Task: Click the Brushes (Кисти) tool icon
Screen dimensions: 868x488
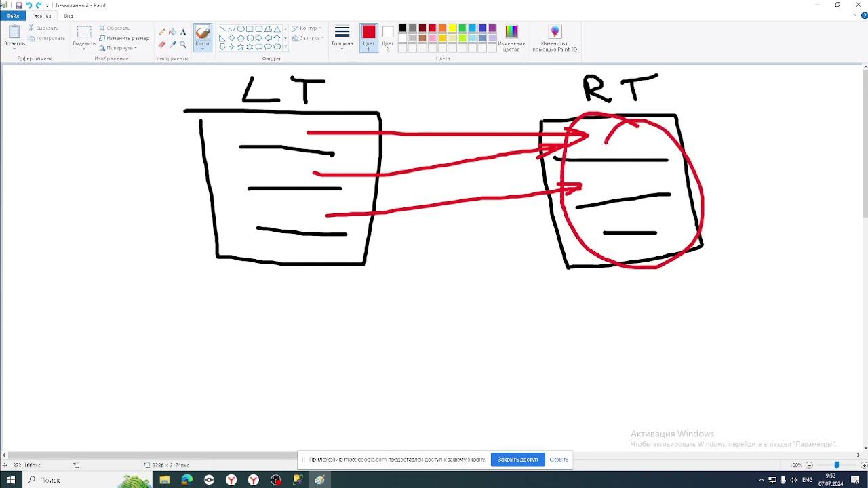Action: click(202, 32)
